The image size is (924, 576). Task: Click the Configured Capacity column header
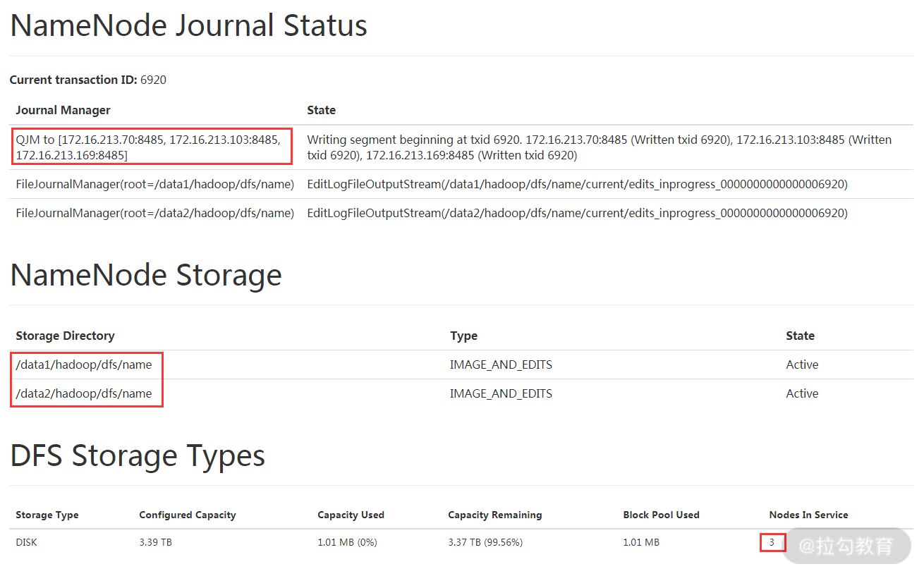click(187, 515)
